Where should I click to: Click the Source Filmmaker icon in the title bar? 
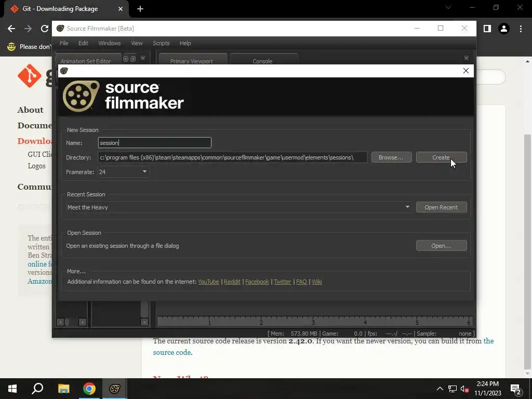[60, 29]
